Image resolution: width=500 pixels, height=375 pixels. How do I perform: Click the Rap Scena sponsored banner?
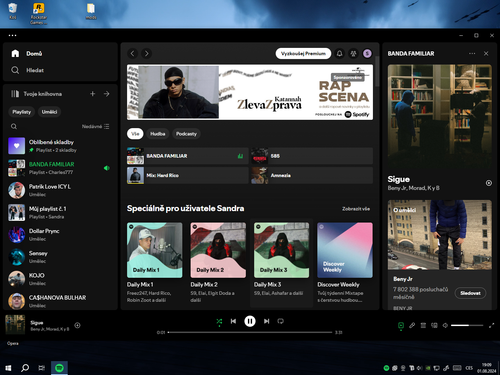(x=250, y=92)
